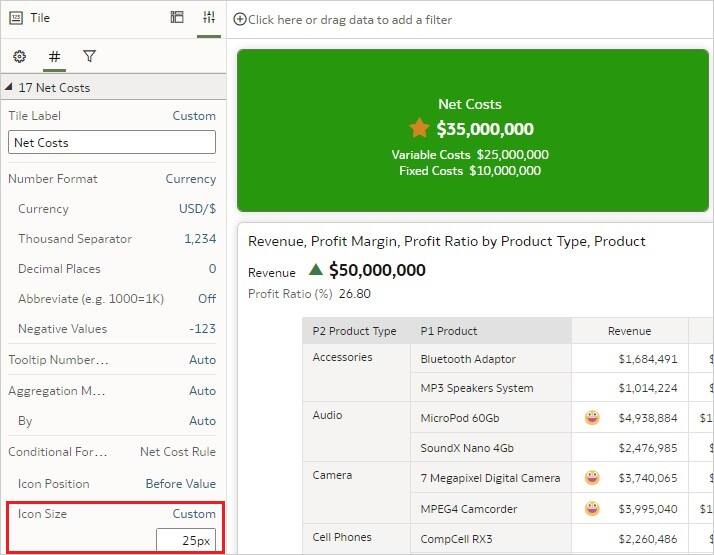This screenshot has height=555, width=714.
Task: Click the Net Costs tile label field
Action: pos(112,143)
